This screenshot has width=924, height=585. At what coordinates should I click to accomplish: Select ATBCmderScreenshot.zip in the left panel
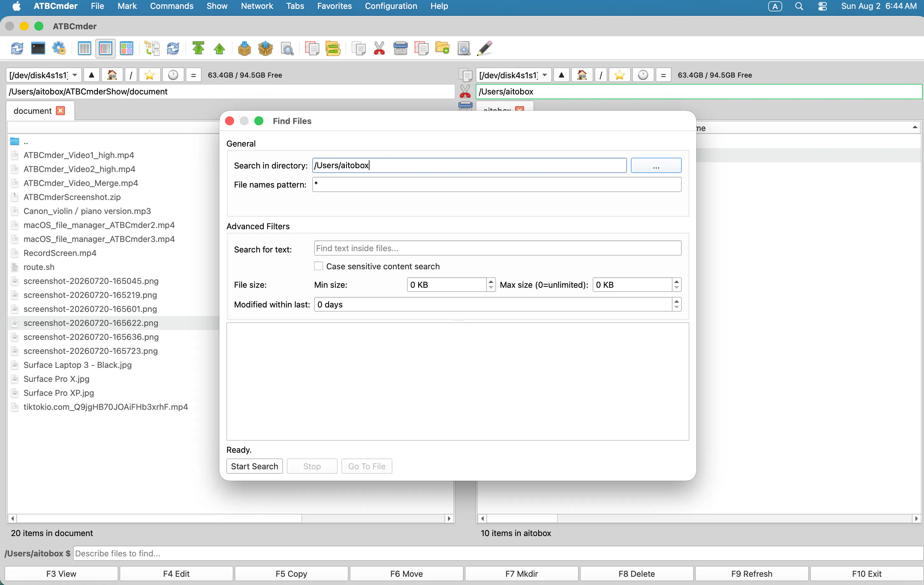coord(72,197)
